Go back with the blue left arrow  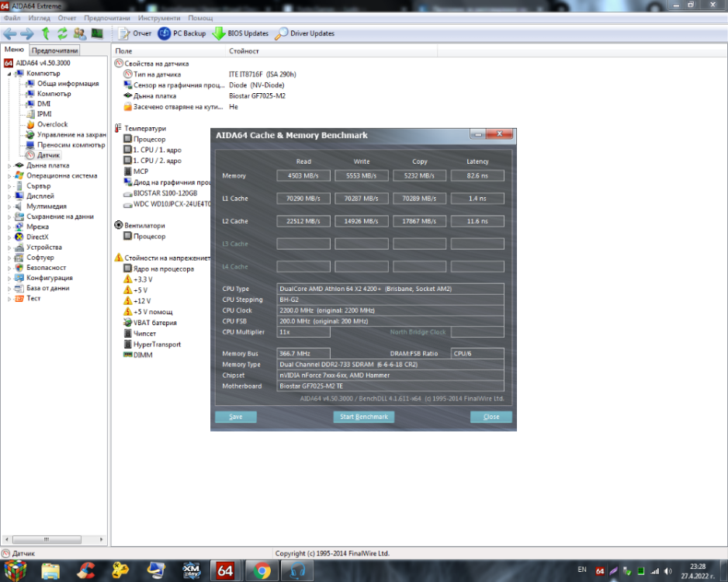[10, 33]
